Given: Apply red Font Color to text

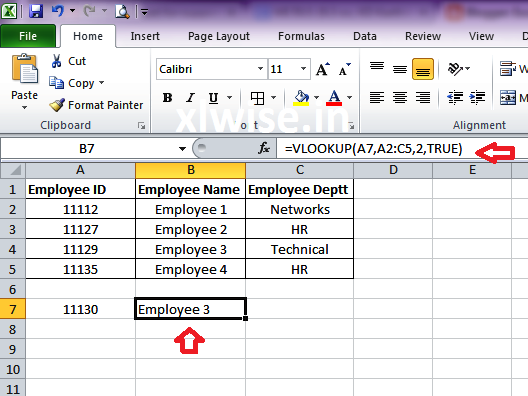Looking at the screenshot, I should pyautogui.click(x=334, y=98).
